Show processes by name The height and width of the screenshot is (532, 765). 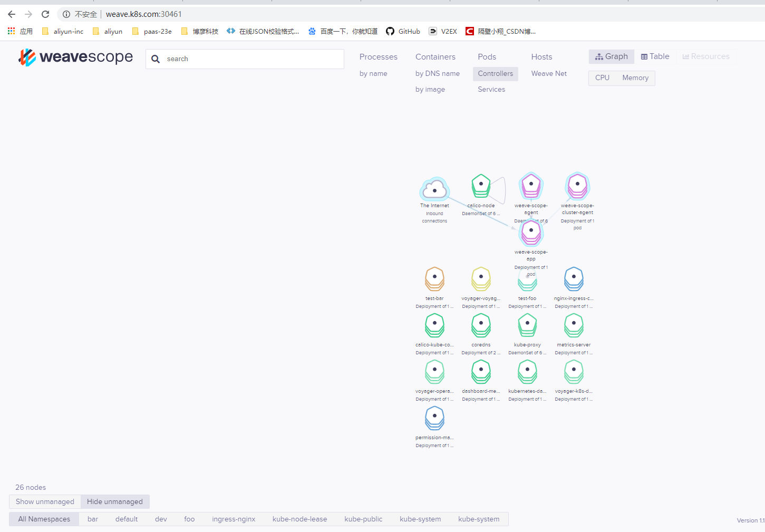[373, 74]
